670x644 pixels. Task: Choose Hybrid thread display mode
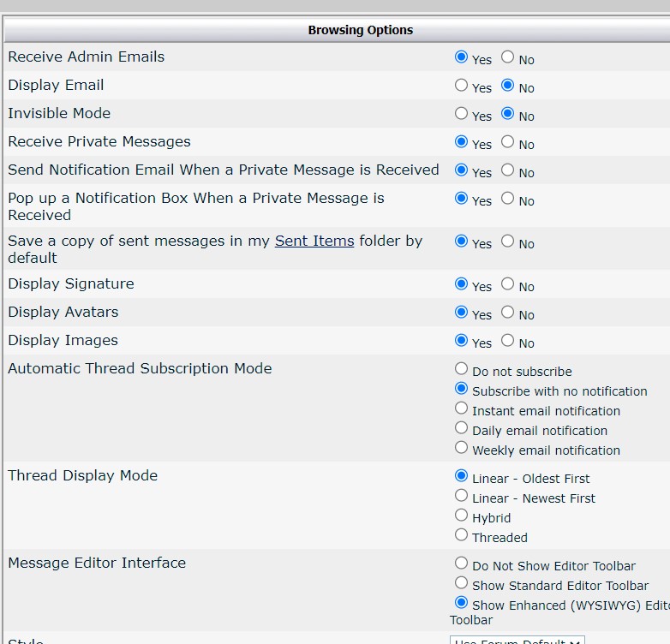point(462,516)
